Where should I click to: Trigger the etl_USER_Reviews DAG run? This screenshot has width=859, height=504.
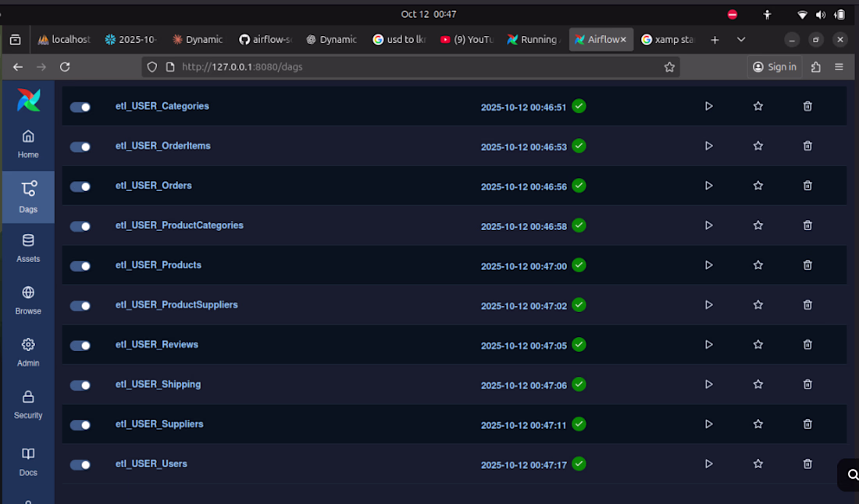tap(708, 345)
